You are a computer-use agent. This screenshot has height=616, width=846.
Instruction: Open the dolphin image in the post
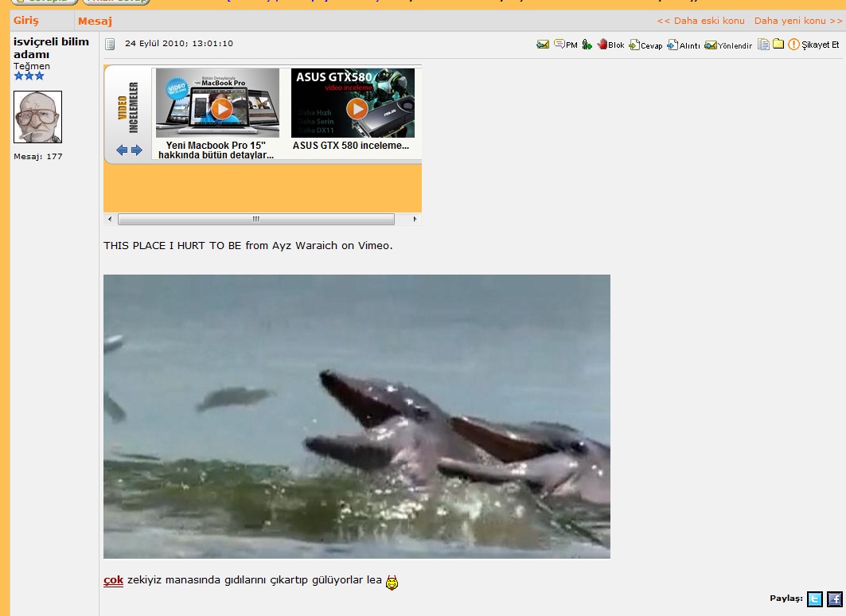(357, 416)
